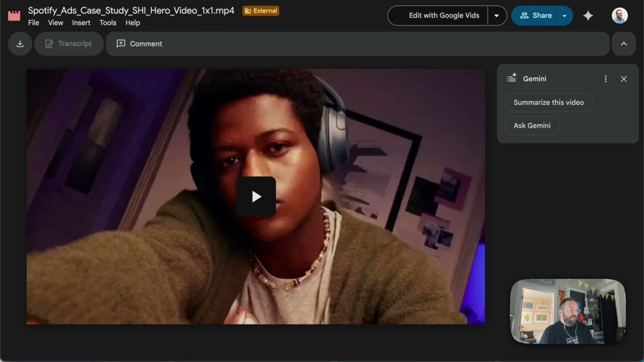Collapse the toolbar with the chevron-up button

pos(624,44)
